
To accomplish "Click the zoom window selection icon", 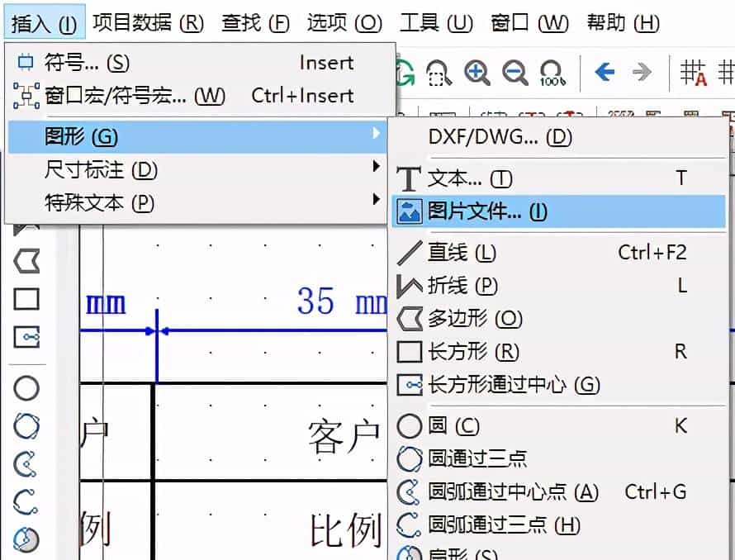I will click(x=439, y=70).
